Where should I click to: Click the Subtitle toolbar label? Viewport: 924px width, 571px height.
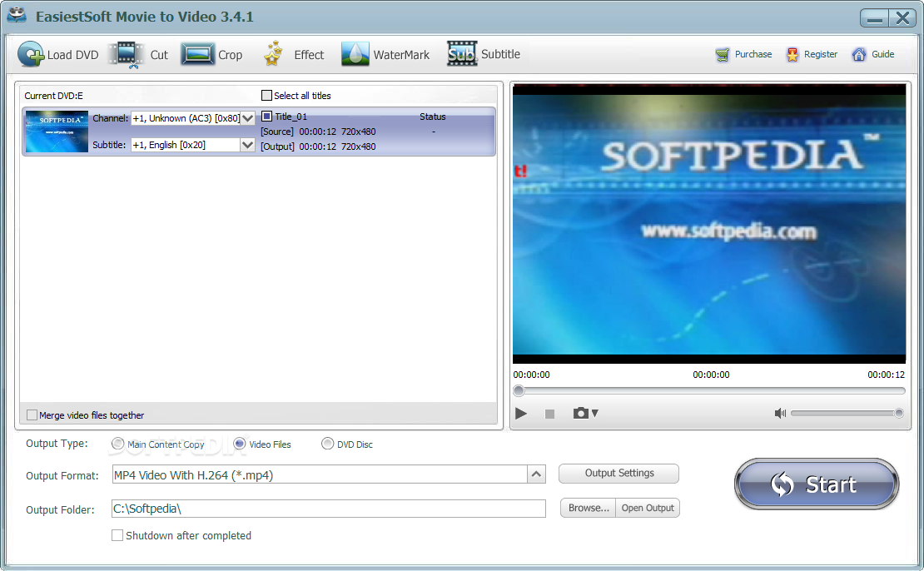500,54
